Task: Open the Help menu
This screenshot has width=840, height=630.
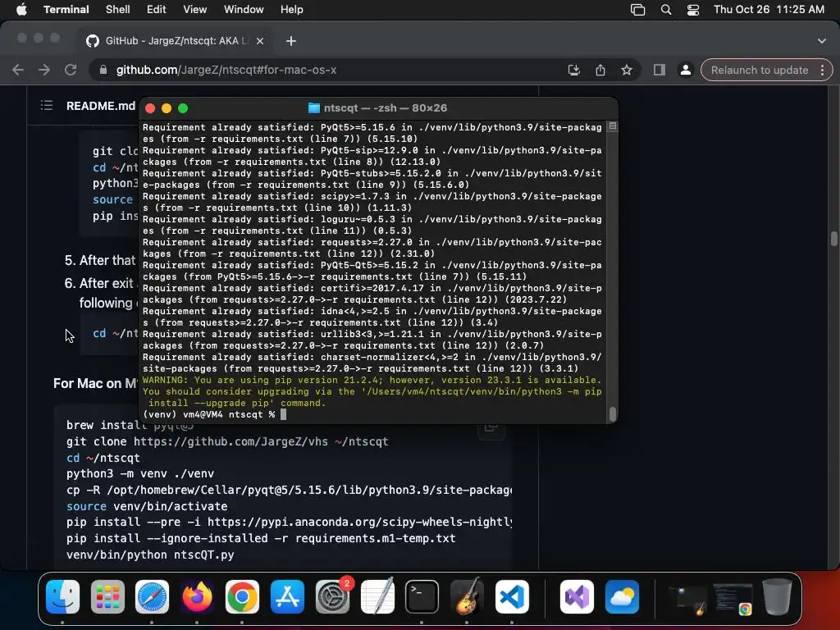Action: click(x=291, y=10)
